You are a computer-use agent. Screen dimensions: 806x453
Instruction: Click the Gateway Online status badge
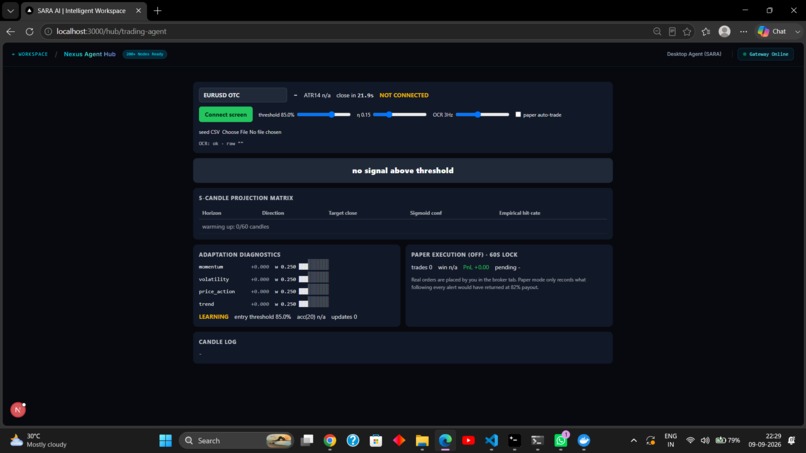pyautogui.click(x=765, y=53)
